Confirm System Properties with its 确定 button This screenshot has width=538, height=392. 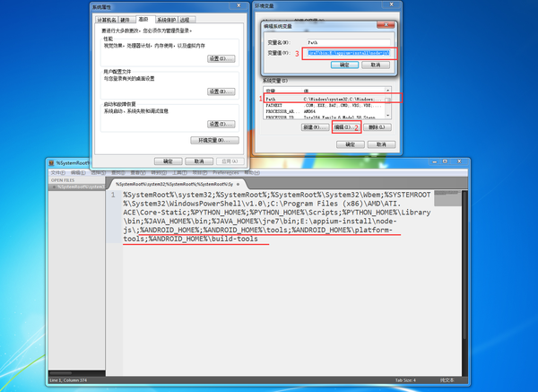[x=169, y=161]
